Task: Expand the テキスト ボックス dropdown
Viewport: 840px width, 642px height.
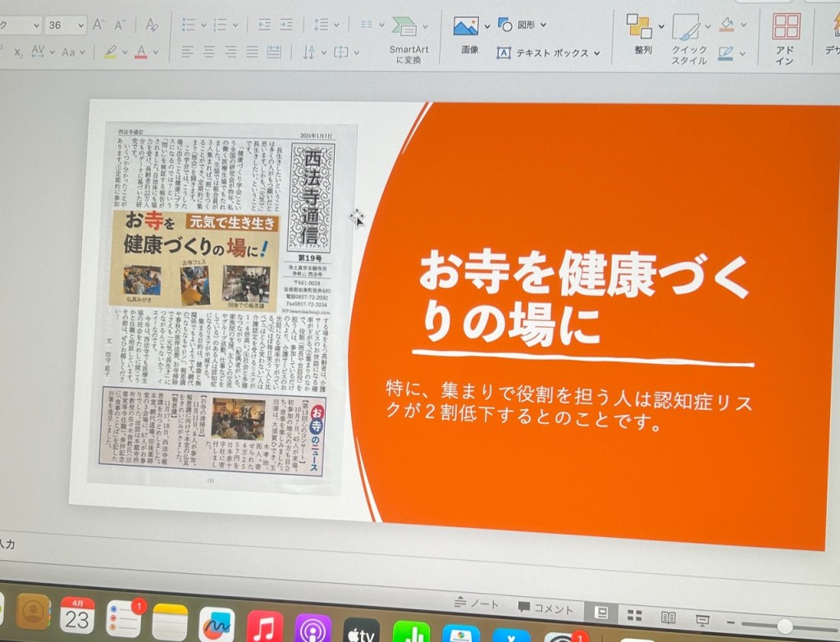Action: click(x=596, y=53)
